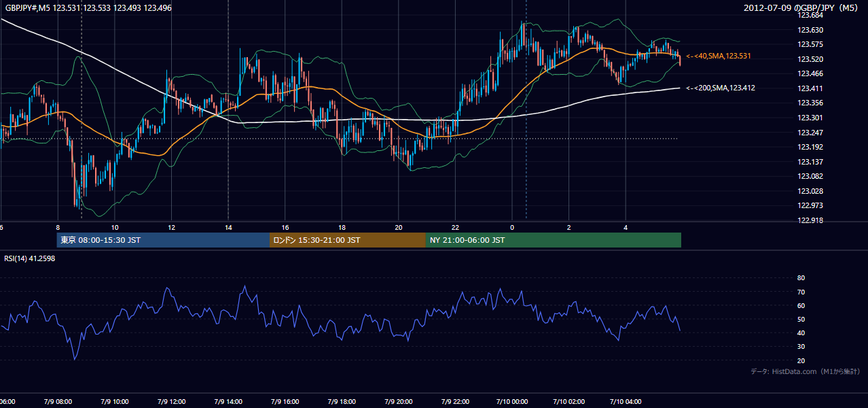Viewport: 868px width, 408px height.
Task: Select the 200 SMA 123.412 label
Action: click(721, 88)
